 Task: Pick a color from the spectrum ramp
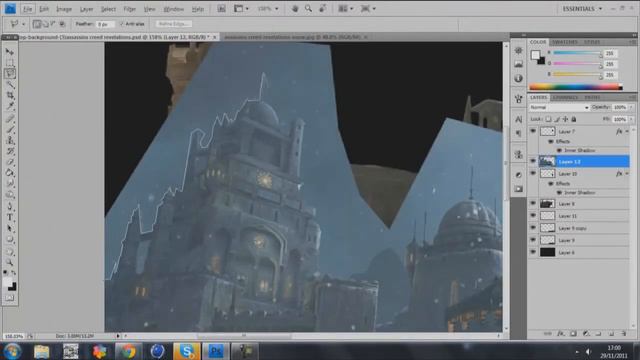point(576,87)
